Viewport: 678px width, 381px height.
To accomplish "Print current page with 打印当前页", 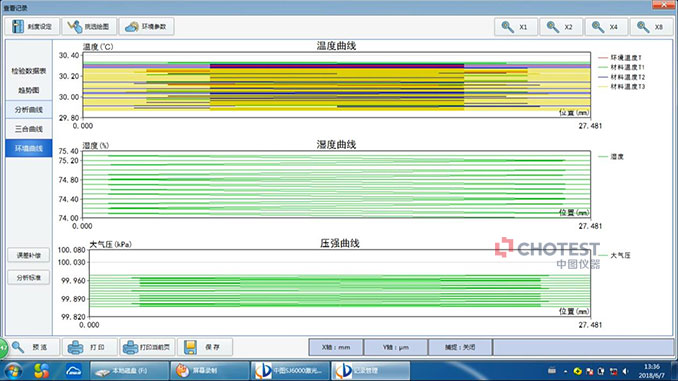I will tap(147, 347).
